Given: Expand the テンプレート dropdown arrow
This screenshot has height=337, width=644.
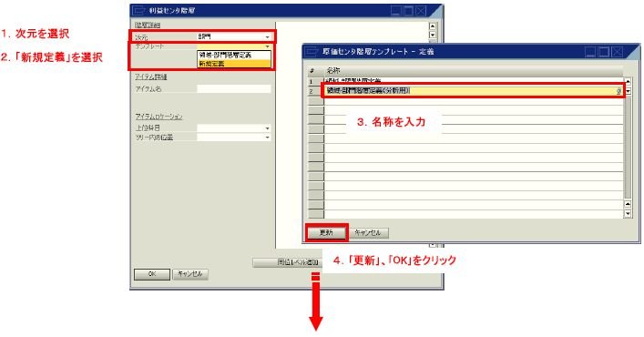Looking at the screenshot, I should coord(267,46).
